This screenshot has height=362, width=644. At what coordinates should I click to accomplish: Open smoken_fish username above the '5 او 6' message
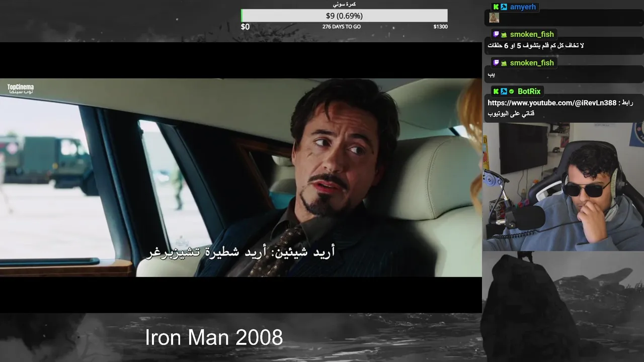click(x=532, y=35)
